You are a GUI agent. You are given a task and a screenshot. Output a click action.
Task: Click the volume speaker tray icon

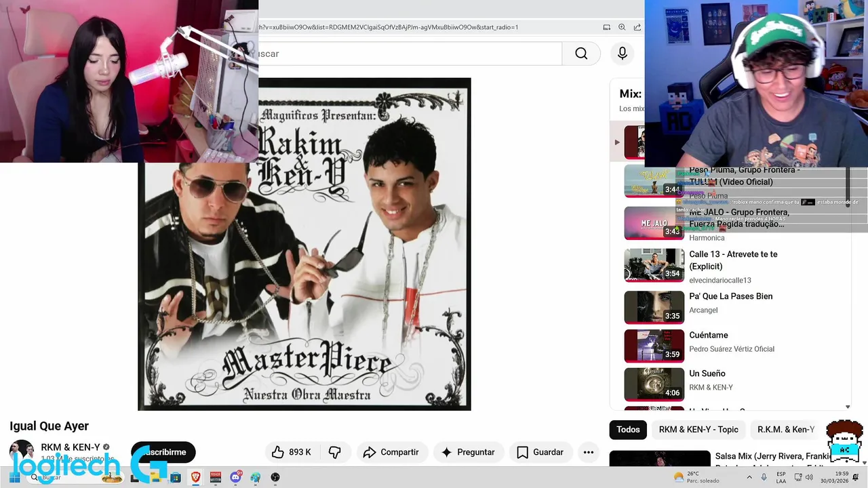(808, 477)
